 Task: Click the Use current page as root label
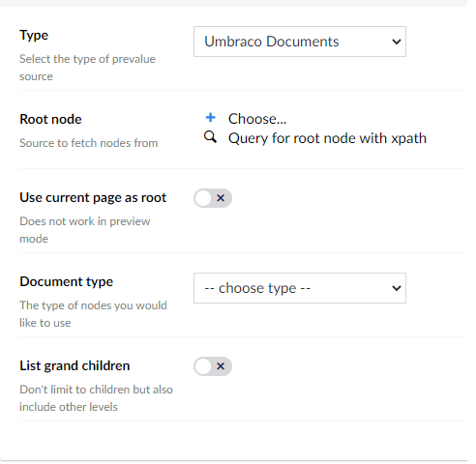(x=93, y=198)
